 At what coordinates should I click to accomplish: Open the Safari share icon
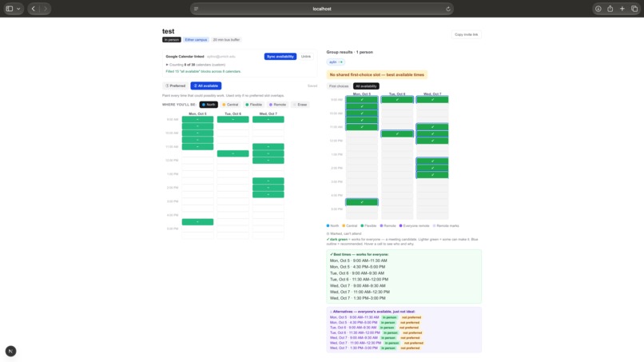pos(610,9)
